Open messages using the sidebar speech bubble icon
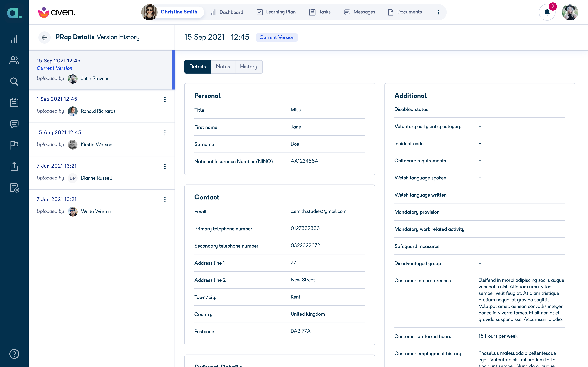Viewport: 588px width, 367px height. [x=14, y=124]
